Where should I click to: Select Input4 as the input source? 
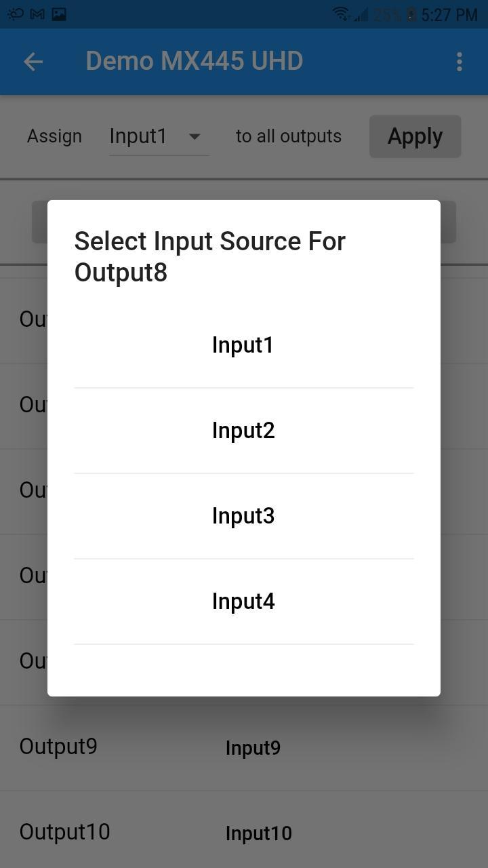point(243,601)
